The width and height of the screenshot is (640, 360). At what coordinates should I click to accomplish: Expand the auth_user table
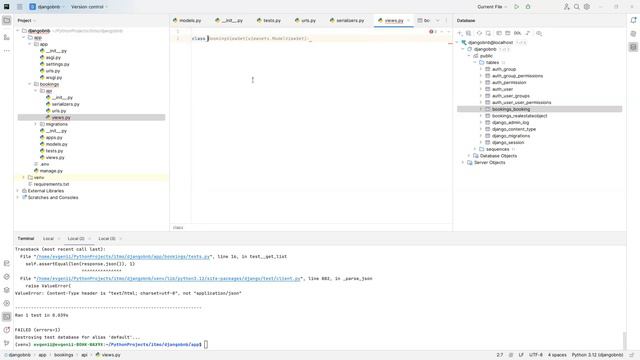481,89
